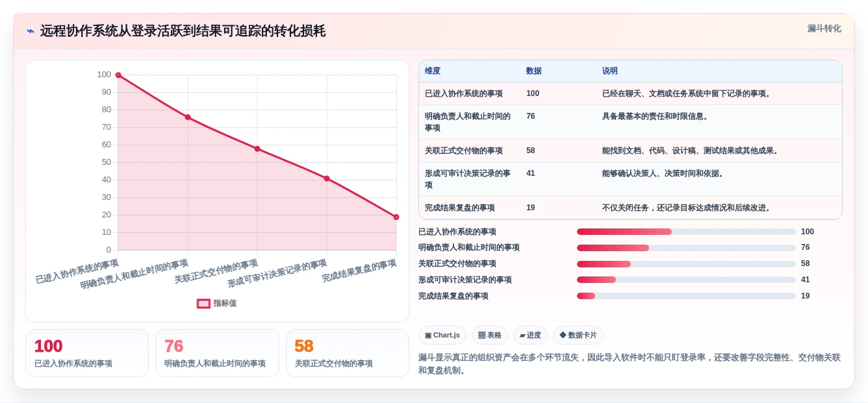Click the chart data point at value 58
The width and height of the screenshot is (868, 403).
click(257, 149)
